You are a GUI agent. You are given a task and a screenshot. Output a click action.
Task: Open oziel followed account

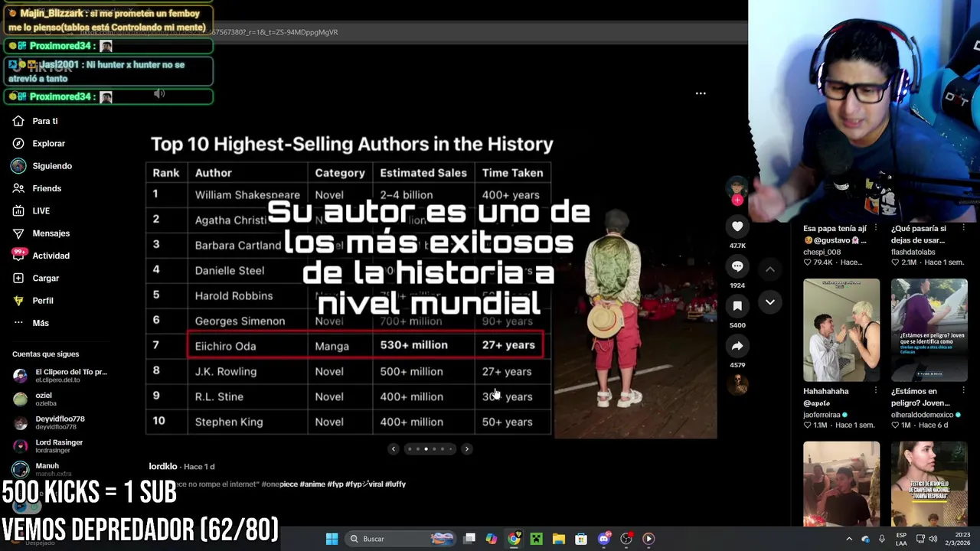click(x=34, y=399)
